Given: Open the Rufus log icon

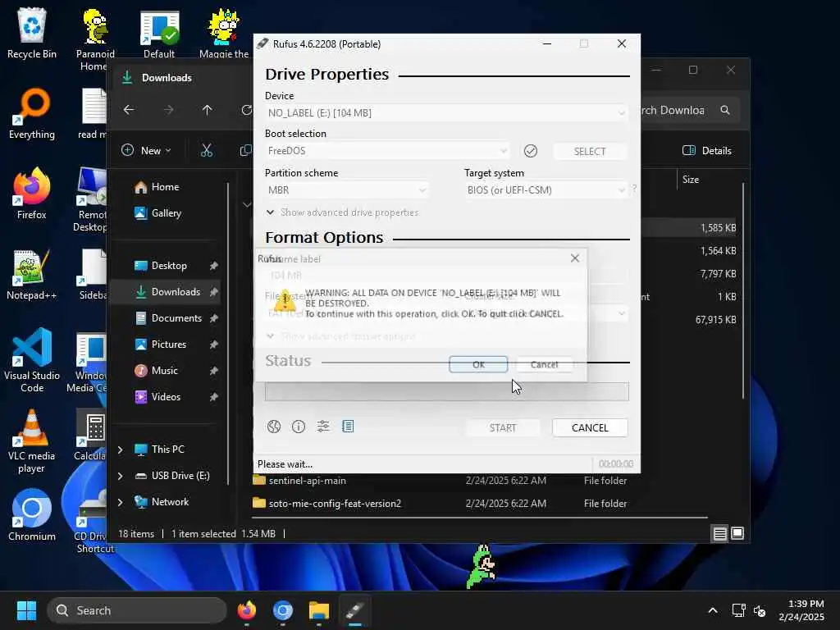Looking at the screenshot, I should [348, 427].
